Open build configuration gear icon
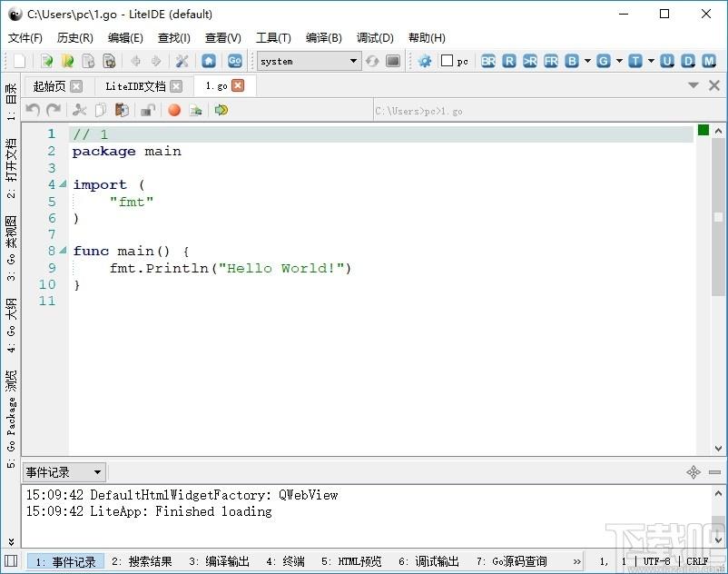 point(424,61)
